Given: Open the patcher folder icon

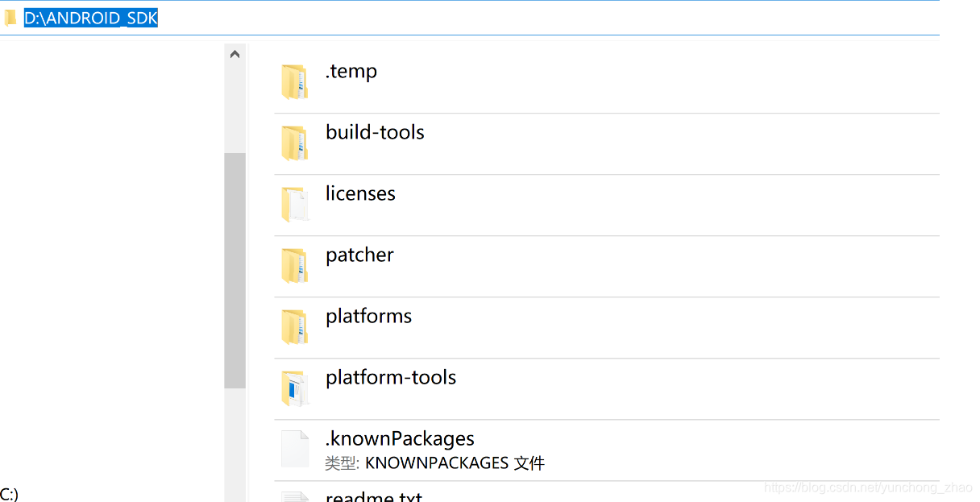Looking at the screenshot, I should coord(294,266).
